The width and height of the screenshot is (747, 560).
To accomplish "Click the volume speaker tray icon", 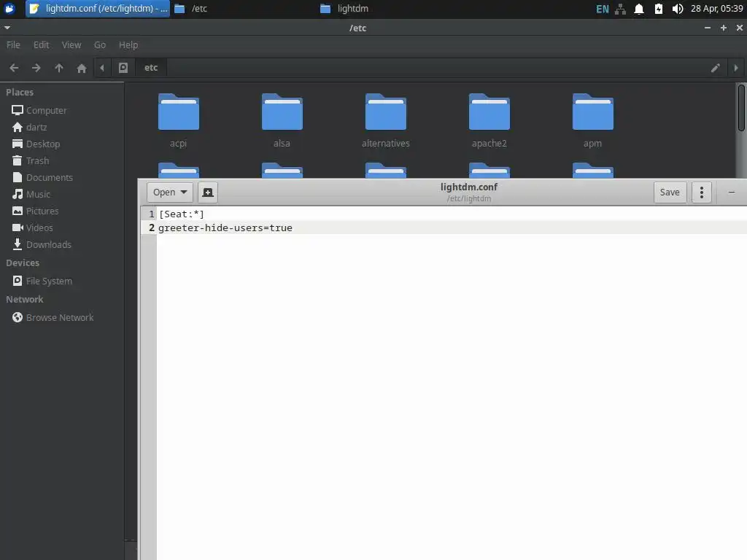I will click(677, 9).
